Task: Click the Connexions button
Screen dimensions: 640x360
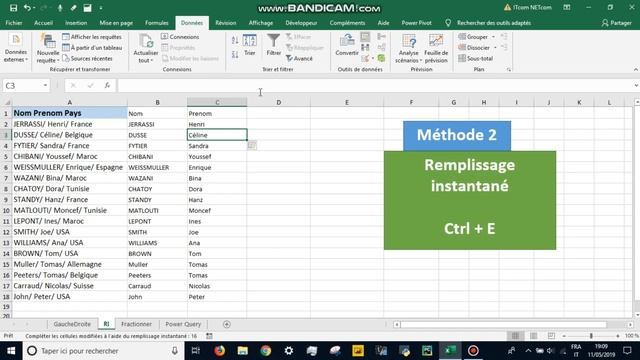Action: click(180, 37)
